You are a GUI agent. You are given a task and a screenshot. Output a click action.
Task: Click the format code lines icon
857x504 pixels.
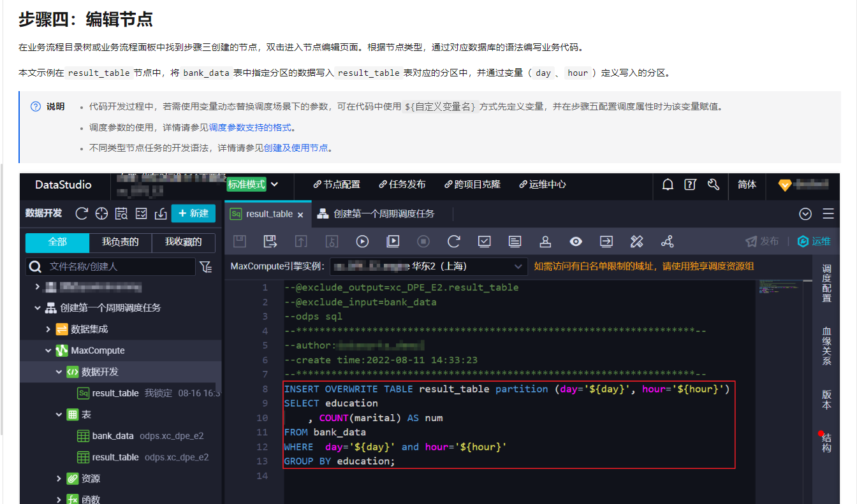pos(515,241)
